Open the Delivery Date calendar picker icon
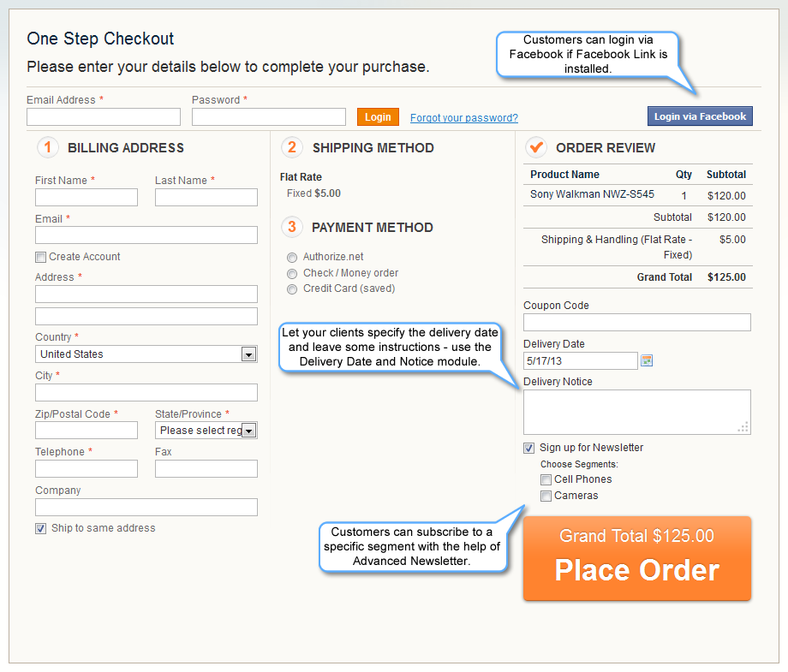This screenshot has height=672, width=788. 647,361
